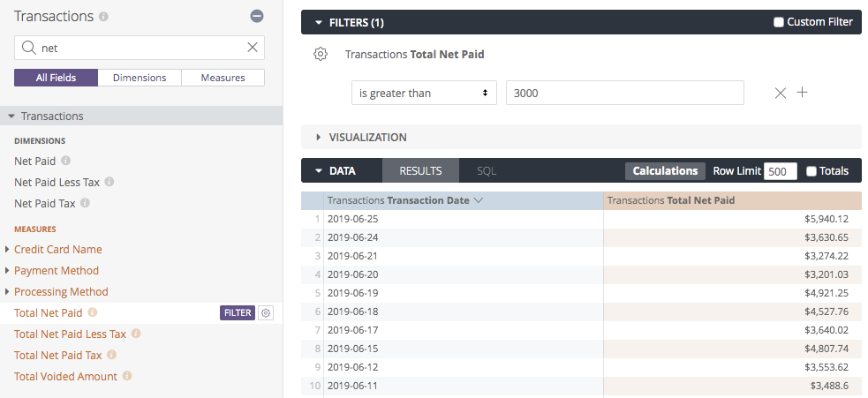The image size is (868, 398).
Task: Open the filter settings gear icon
Action: 321,55
